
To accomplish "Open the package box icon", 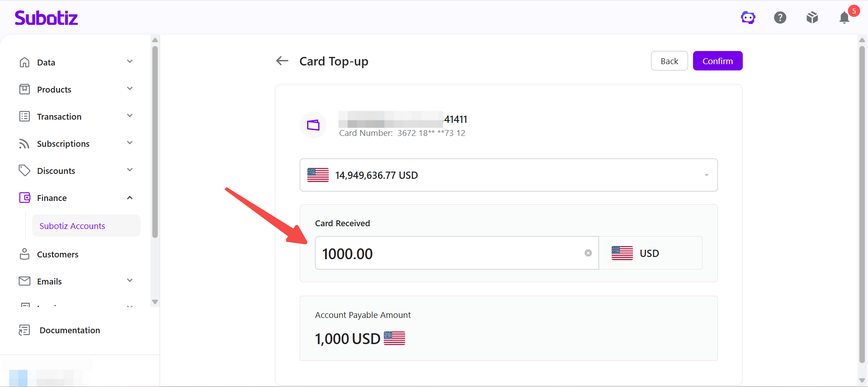I will coord(812,18).
